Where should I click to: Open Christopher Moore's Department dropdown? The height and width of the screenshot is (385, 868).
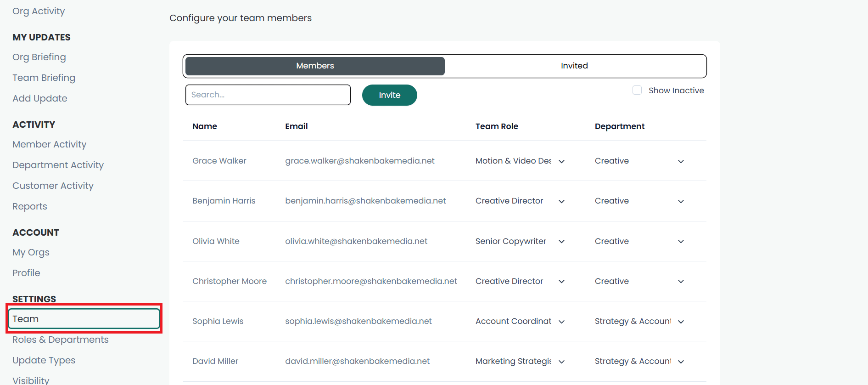point(640,281)
